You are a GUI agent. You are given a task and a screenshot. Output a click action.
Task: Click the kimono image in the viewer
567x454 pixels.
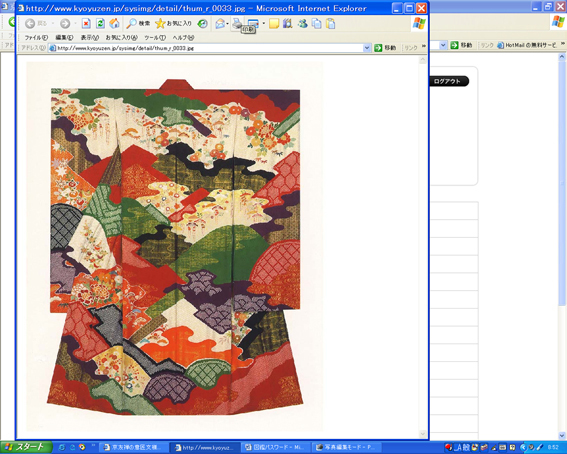175,246
